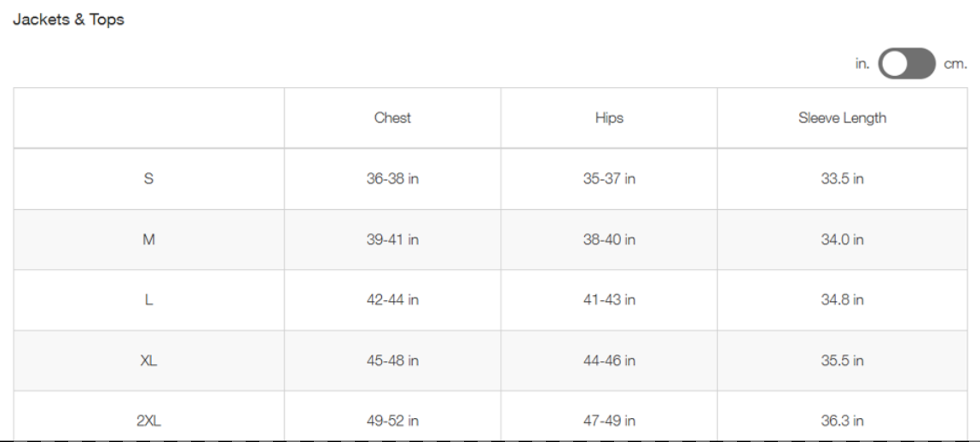Select the Sleeve Length column header

[842, 118]
